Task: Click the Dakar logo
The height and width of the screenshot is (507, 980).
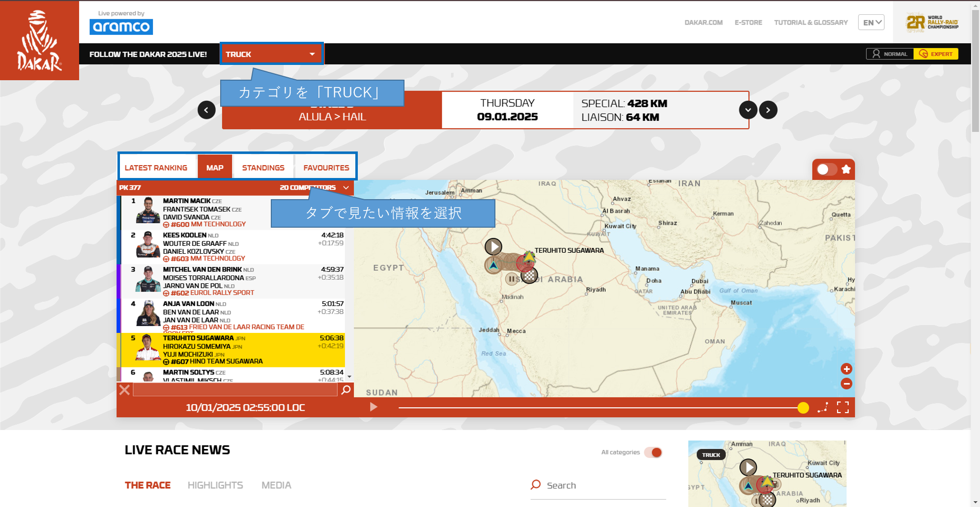Action: click(39, 40)
